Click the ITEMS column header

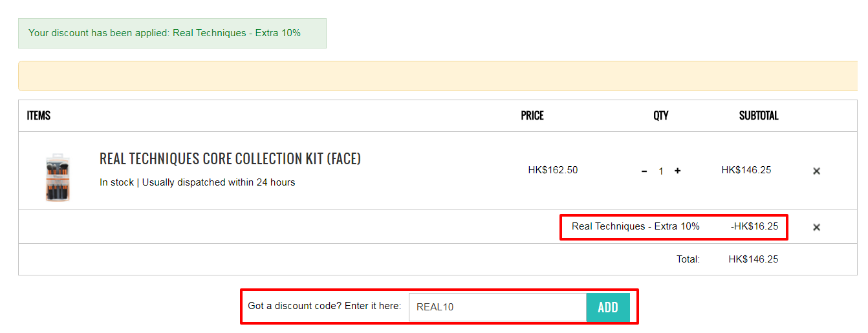tap(39, 116)
